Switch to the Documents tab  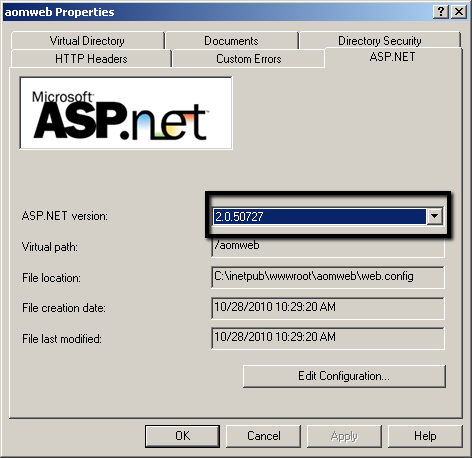tap(231, 41)
